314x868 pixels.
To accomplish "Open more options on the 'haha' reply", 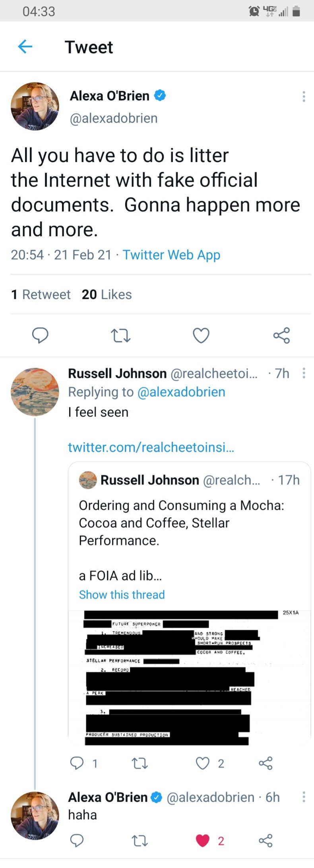I will [304, 797].
